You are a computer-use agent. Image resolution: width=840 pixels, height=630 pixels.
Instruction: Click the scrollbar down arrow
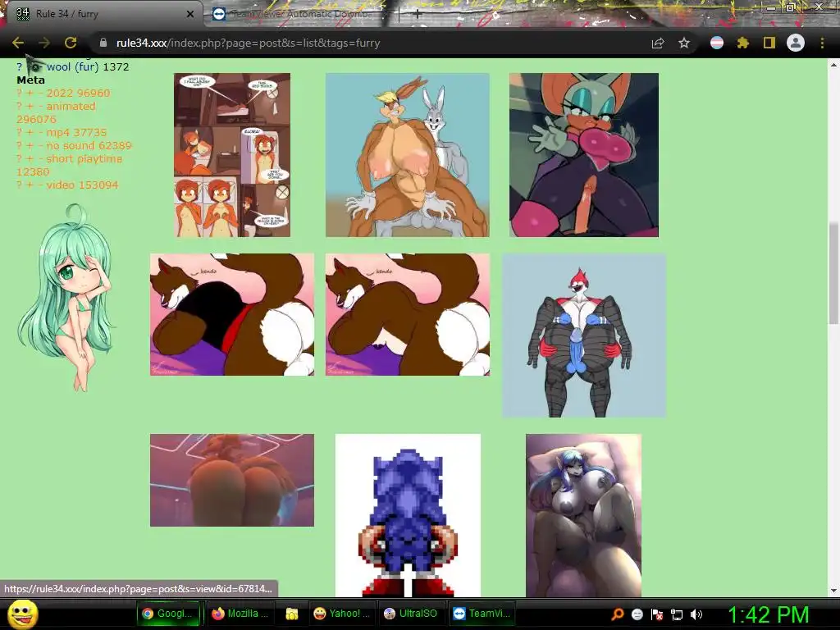pos(833,591)
